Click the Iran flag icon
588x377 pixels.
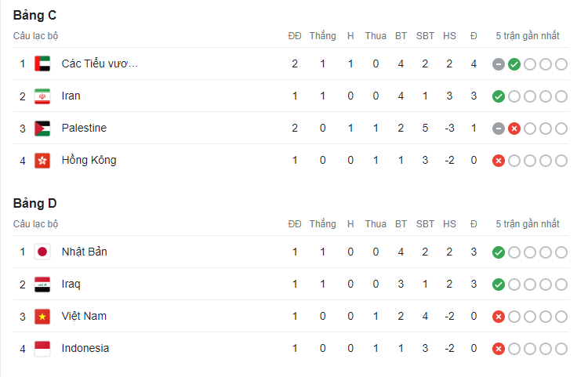click(42, 96)
